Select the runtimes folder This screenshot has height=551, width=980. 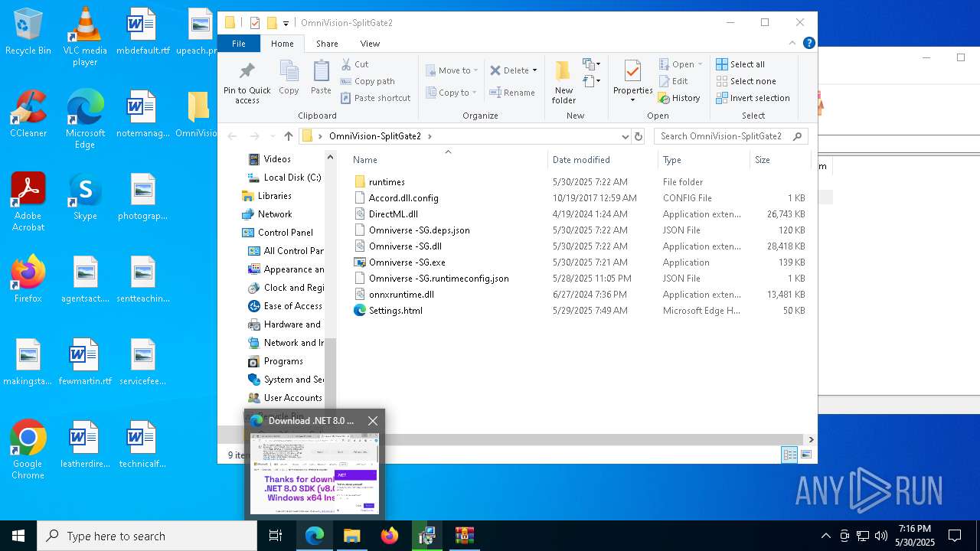tap(387, 182)
